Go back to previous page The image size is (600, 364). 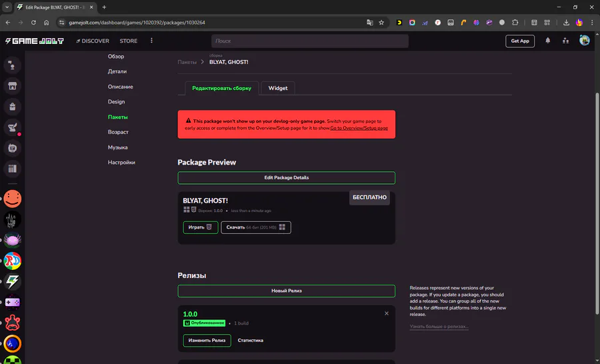click(x=8, y=23)
